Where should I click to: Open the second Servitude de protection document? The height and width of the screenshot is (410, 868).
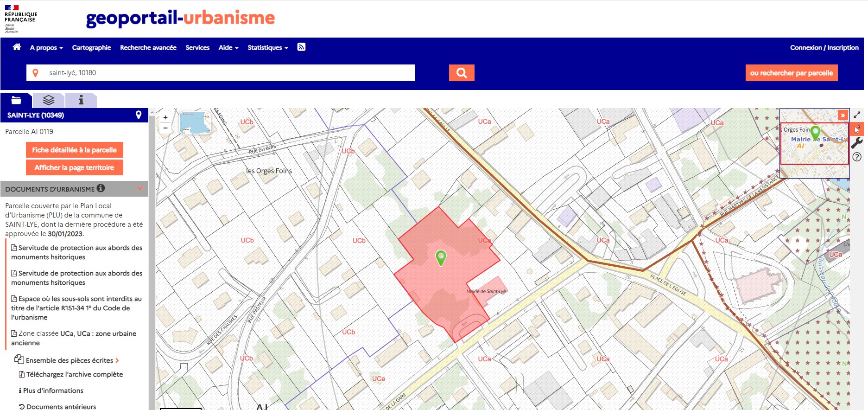(x=76, y=278)
